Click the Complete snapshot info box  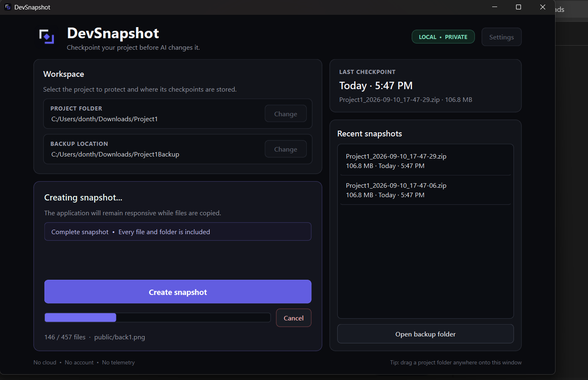point(178,232)
